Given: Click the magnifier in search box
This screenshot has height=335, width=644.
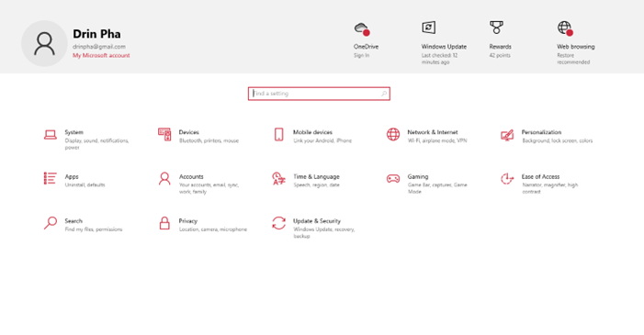Looking at the screenshot, I should (384, 94).
